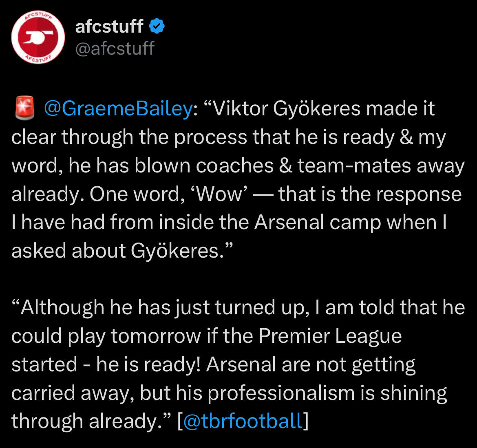Open the afcstuff cannon profile picture
Image resolution: width=477 pixels, height=448 pixels.
click(x=38, y=37)
